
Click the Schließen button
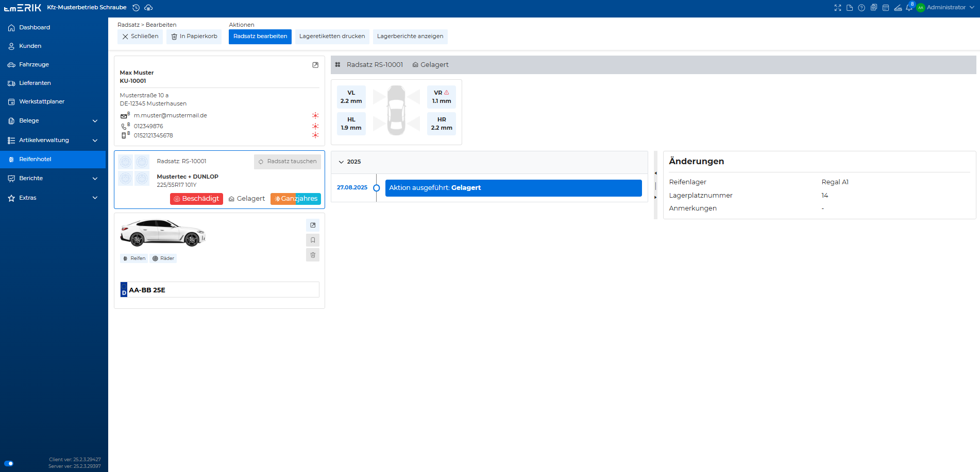140,37
